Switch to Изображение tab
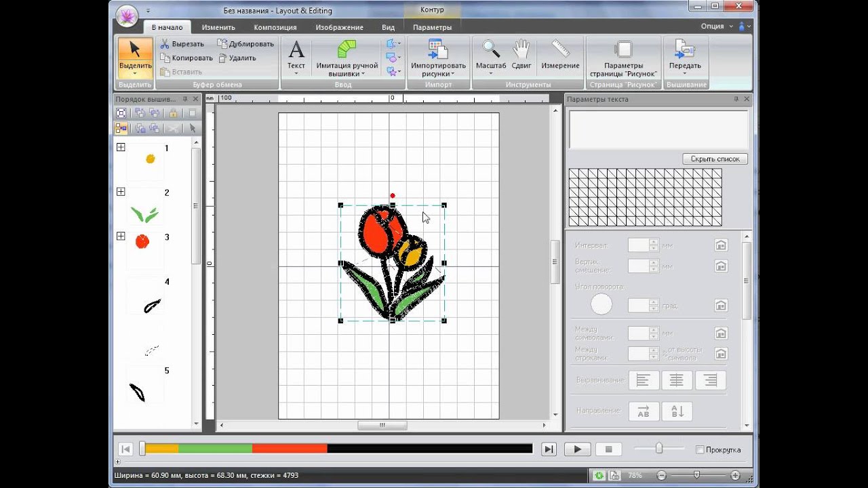868x488 pixels. [339, 27]
